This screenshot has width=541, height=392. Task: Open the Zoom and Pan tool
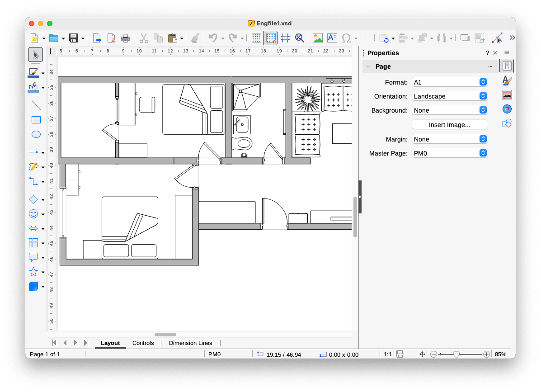click(x=300, y=38)
